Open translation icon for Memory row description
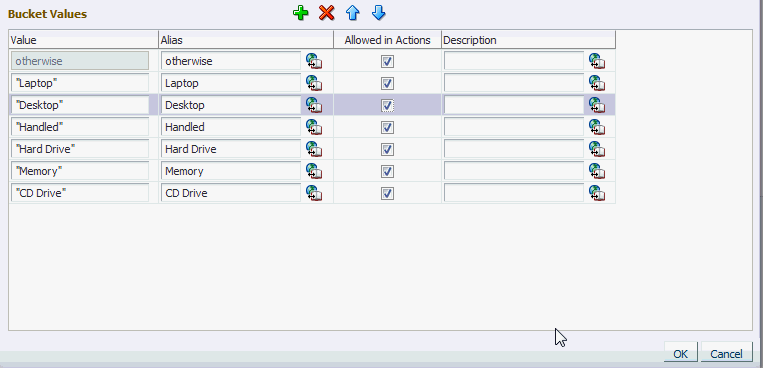Image resolution: width=763 pixels, height=368 pixels. click(597, 171)
